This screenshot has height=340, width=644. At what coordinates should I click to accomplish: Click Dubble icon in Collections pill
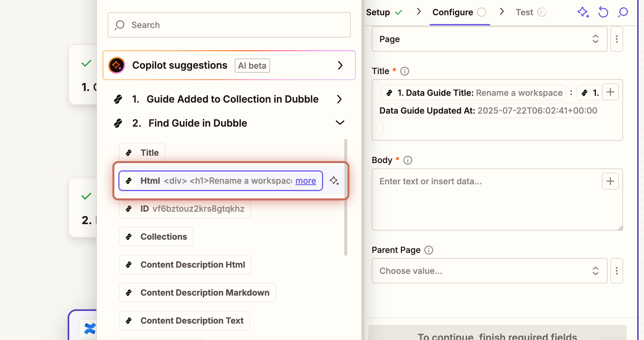129,237
